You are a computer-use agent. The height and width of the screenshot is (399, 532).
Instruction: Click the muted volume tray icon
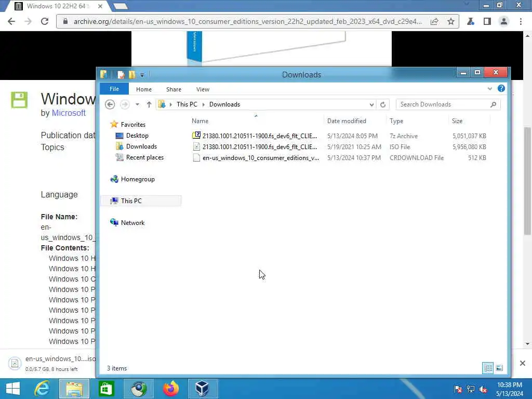(483, 389)
